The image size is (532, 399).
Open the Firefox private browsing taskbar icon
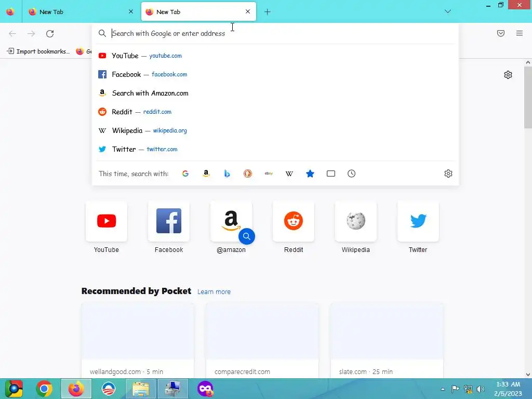pos(205,389)
